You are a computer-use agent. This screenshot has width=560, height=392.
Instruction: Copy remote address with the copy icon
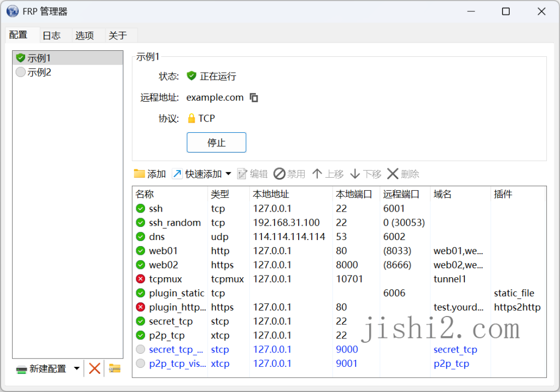tap(254, 97)
